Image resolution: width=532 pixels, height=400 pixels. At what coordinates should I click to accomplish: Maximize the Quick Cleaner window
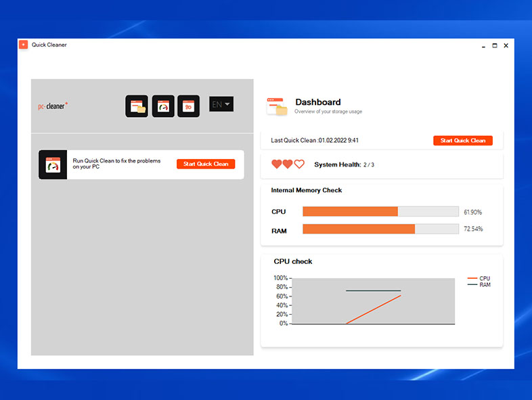495,45
